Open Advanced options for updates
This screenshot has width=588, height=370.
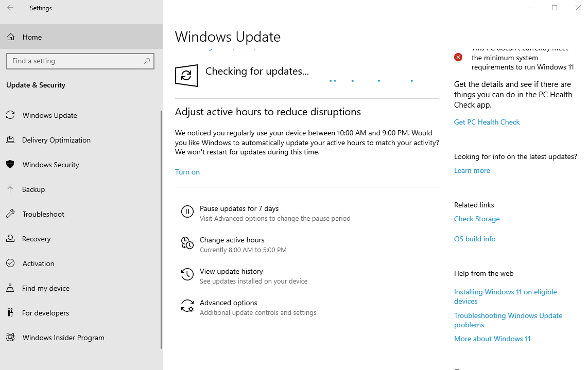(228, 303)
